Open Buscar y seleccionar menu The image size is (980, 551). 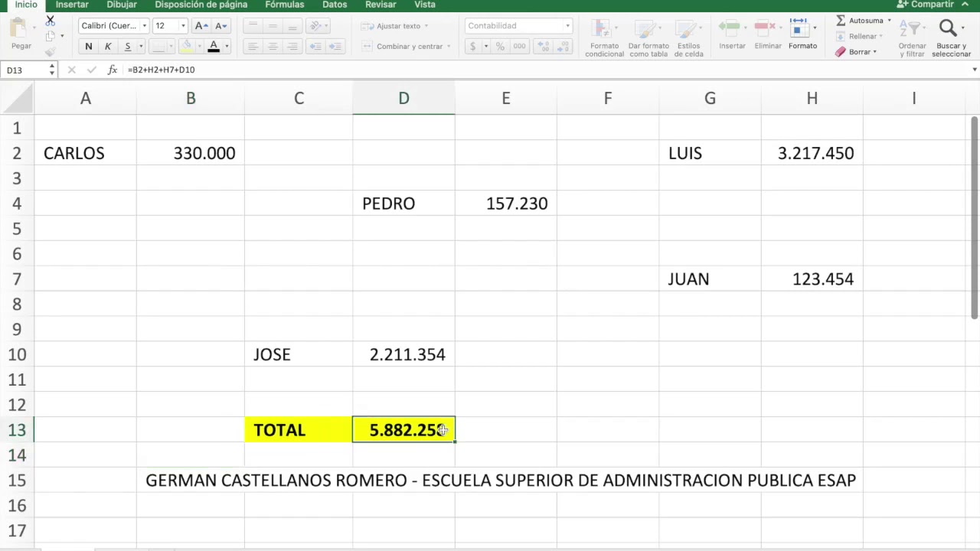pos(952,38)
